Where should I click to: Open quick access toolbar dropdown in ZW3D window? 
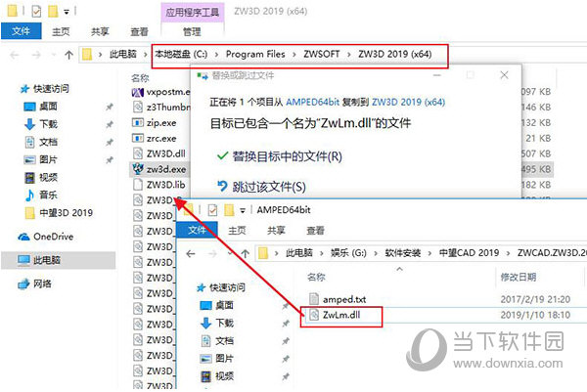pyautogui.click(x=67, y=12)
